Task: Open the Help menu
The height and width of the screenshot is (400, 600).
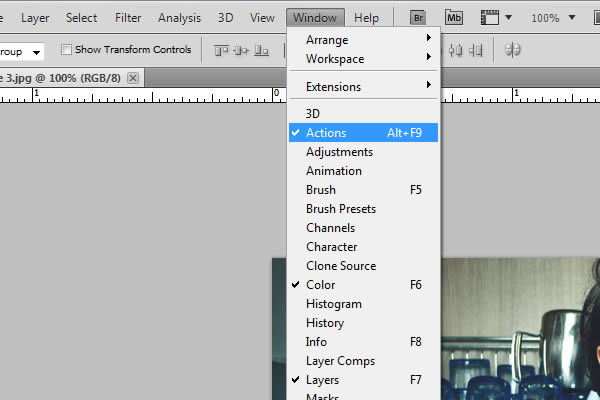Action: point(366,18)
